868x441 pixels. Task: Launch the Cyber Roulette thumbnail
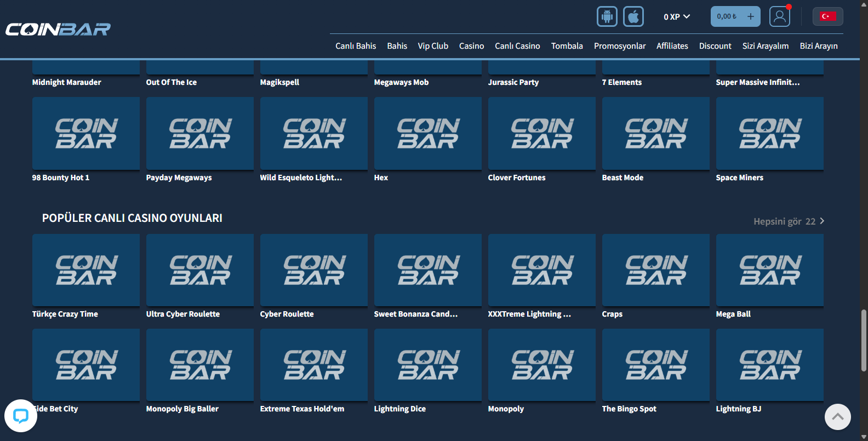(x=314, y=270)
